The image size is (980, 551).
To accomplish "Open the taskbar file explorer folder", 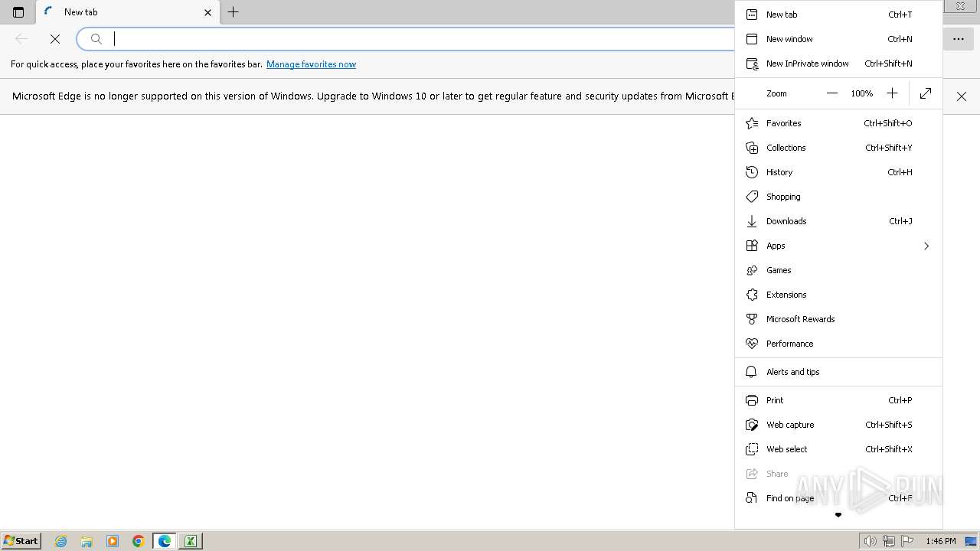I will (87, 541).
